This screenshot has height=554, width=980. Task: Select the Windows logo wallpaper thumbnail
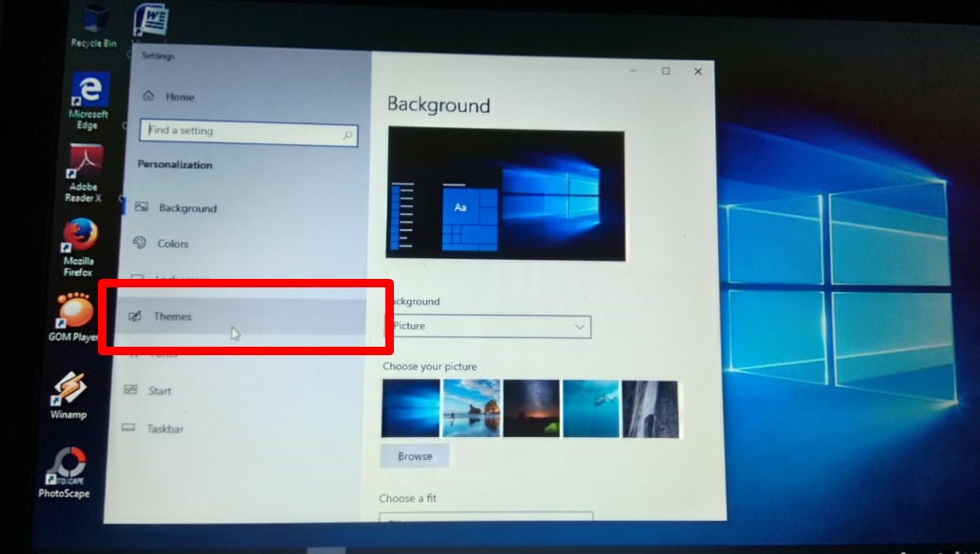[x=409, y=408]
